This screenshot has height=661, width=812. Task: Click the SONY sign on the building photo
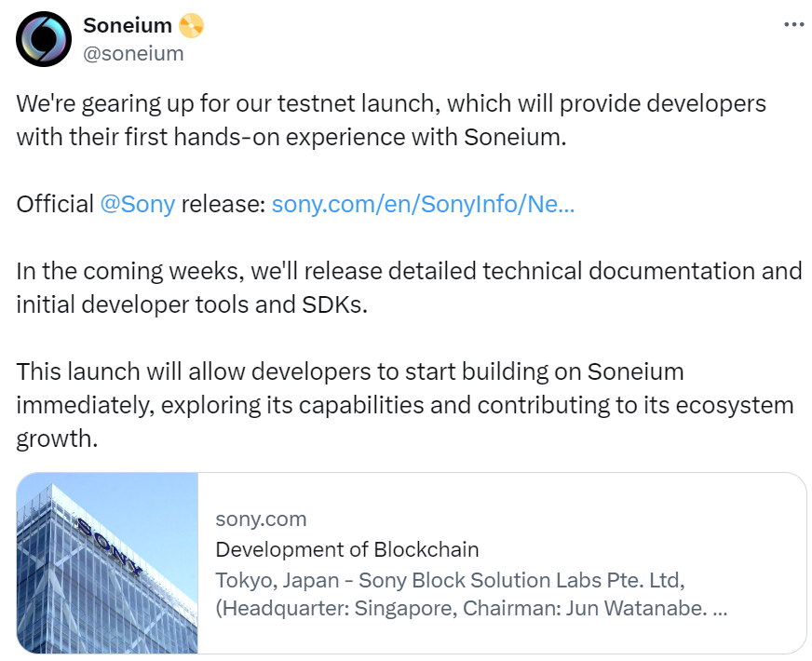click(x=109, y=546)
